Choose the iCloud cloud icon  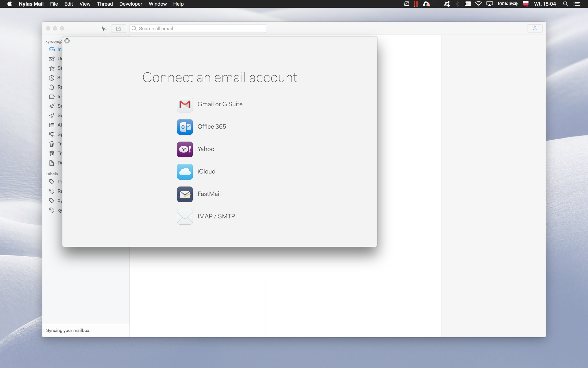point(185,171)
